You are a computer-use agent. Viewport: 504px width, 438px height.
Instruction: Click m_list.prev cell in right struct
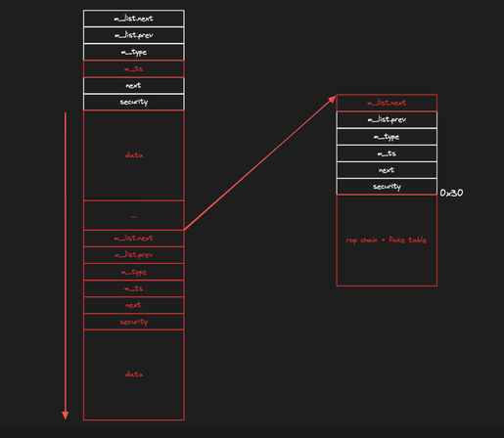click(387, 120)
